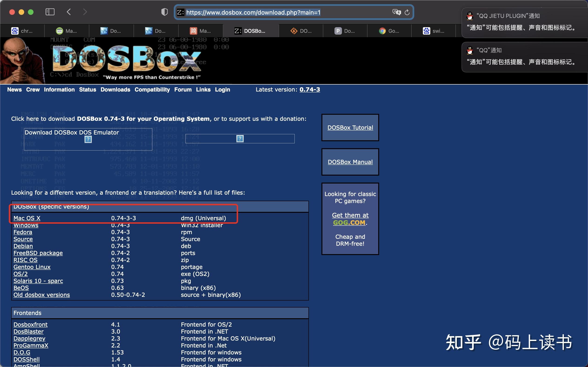Download the Mac OS X dmg via its link
Viewport: 588px width, 367px height.
point(27,218)
